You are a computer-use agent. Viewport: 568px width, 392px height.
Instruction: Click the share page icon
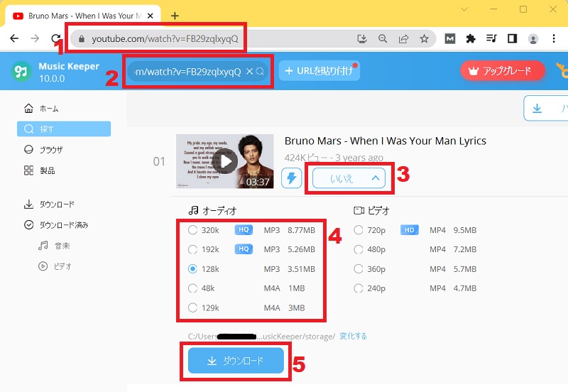[x=403, y=39]
